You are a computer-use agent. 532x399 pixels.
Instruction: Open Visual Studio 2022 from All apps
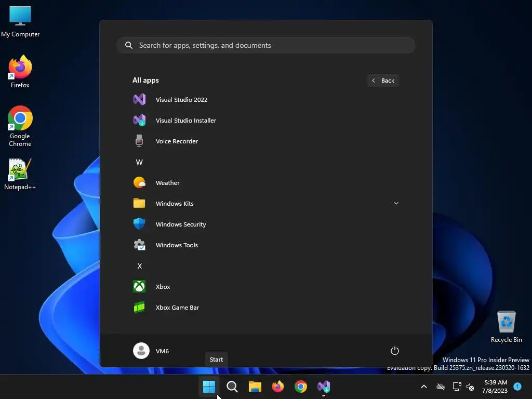click(265, 99)
